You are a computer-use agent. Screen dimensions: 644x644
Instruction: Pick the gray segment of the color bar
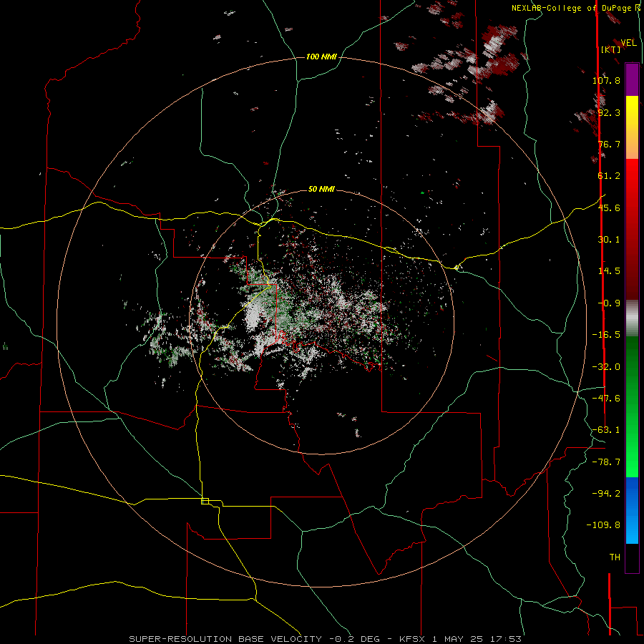coord(632,318)
